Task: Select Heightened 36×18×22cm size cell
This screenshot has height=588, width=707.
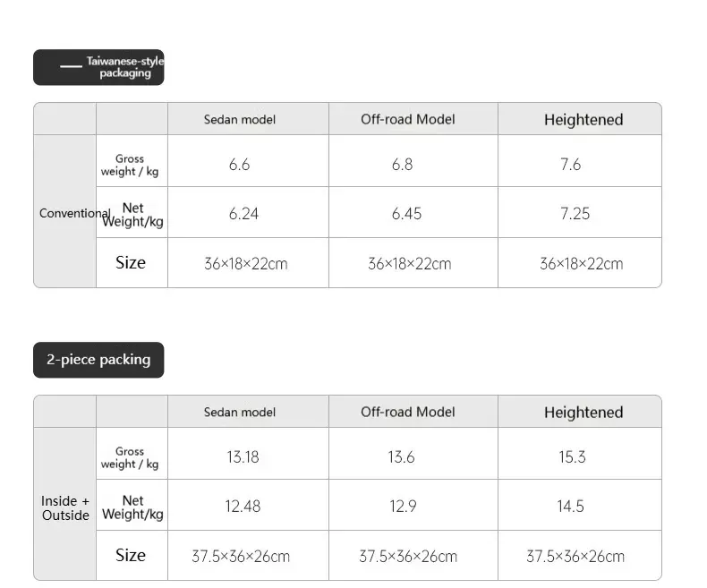Action: pos(581,263)
